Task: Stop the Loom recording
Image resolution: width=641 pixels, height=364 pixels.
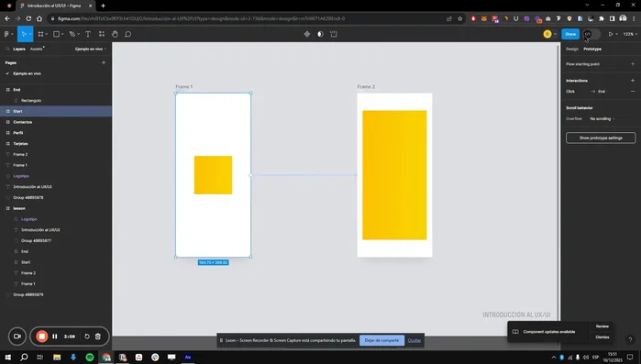Action: click(x=41, y=336)
